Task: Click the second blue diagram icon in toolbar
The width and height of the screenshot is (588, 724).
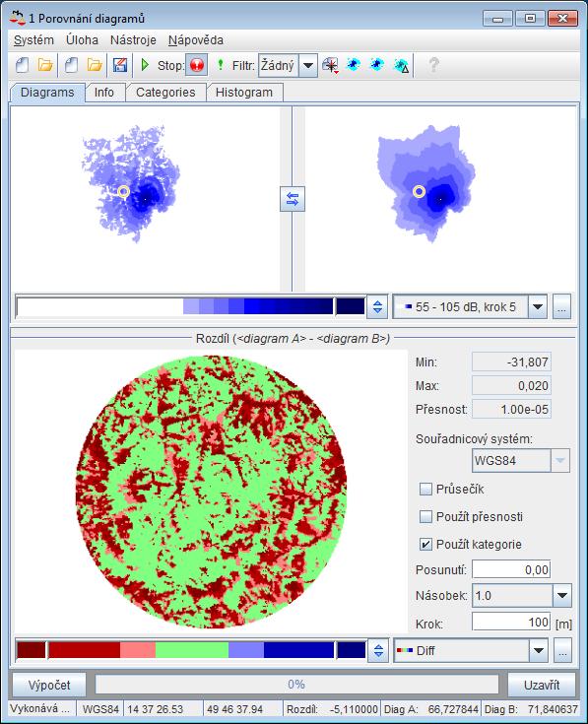Action: tap(377, 65)
